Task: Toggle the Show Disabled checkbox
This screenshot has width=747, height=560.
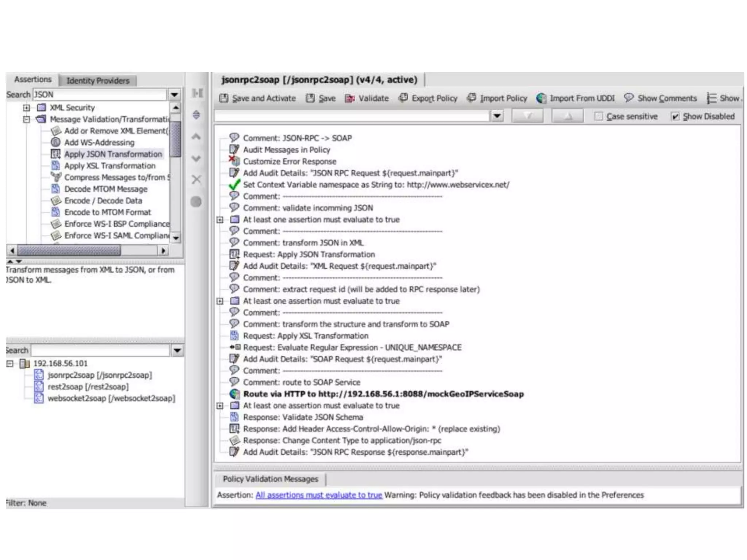Action: [x=675, y=117]
